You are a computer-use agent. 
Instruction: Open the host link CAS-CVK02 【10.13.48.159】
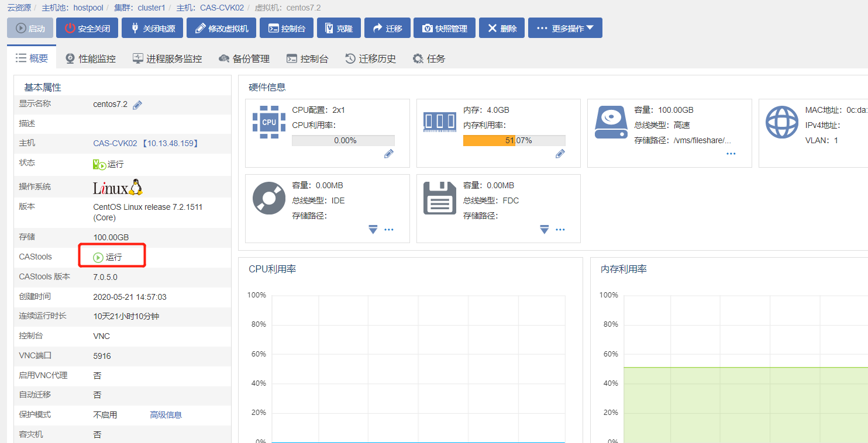(146, 143)
